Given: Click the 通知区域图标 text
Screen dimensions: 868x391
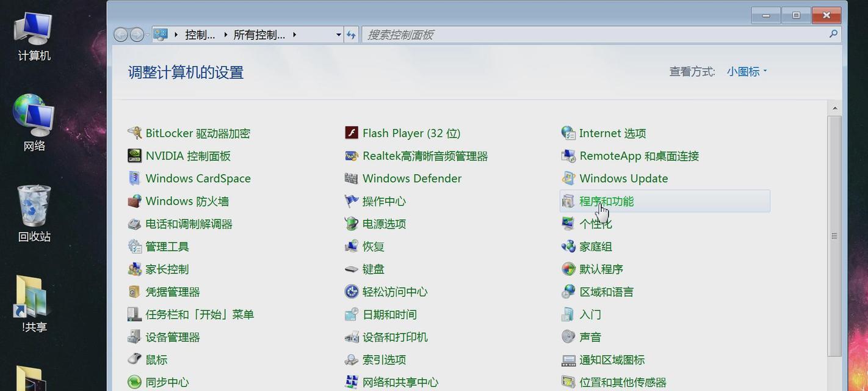Looking at the screenshot, I should pyautogui.click(x=612, y=359).
